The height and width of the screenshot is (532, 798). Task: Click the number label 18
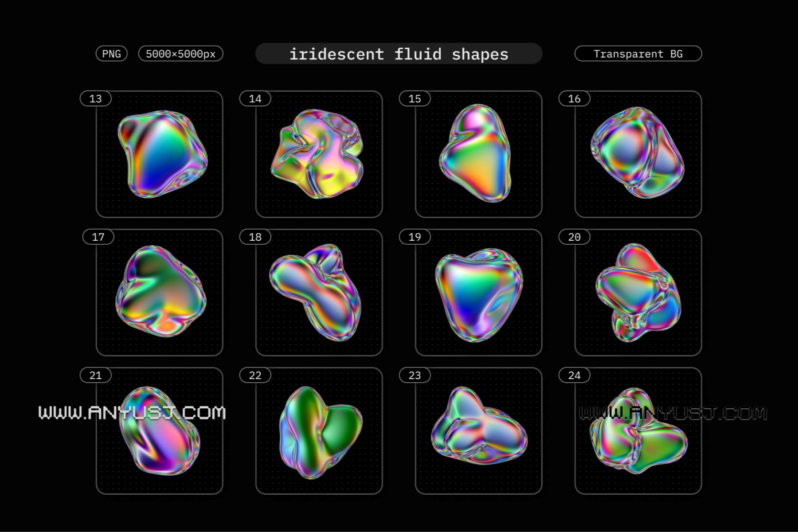point(255,237)
